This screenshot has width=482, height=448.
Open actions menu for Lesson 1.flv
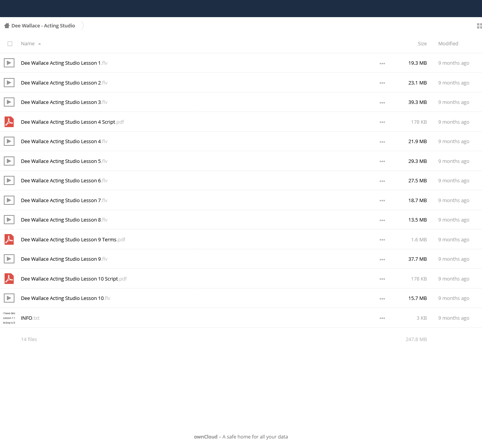[382, 64]
